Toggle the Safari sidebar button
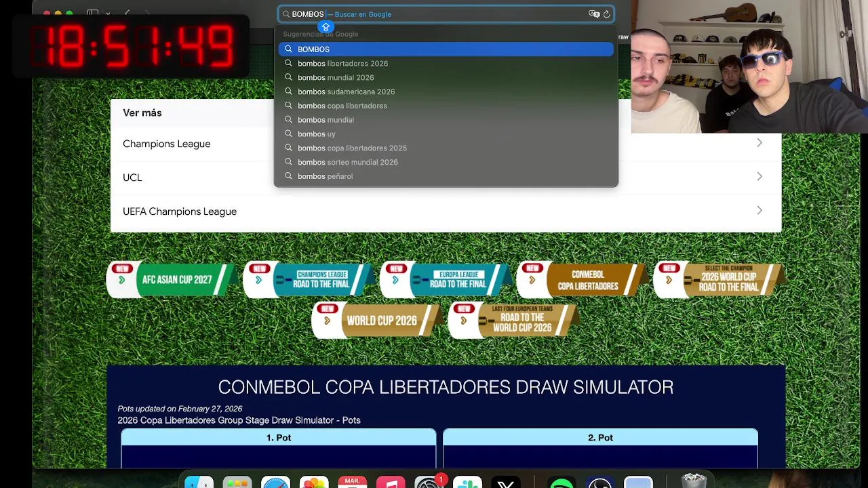 pos(93,14)
